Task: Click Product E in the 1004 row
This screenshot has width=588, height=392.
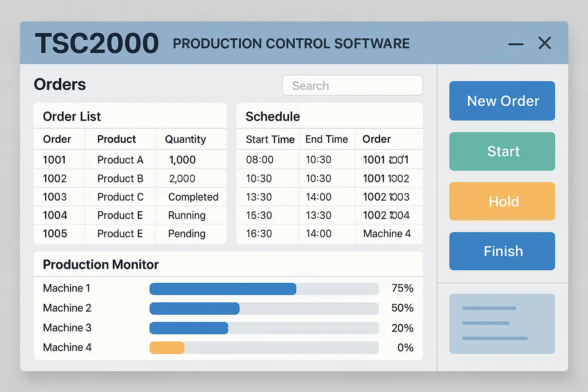Action: tap(120, 215)
